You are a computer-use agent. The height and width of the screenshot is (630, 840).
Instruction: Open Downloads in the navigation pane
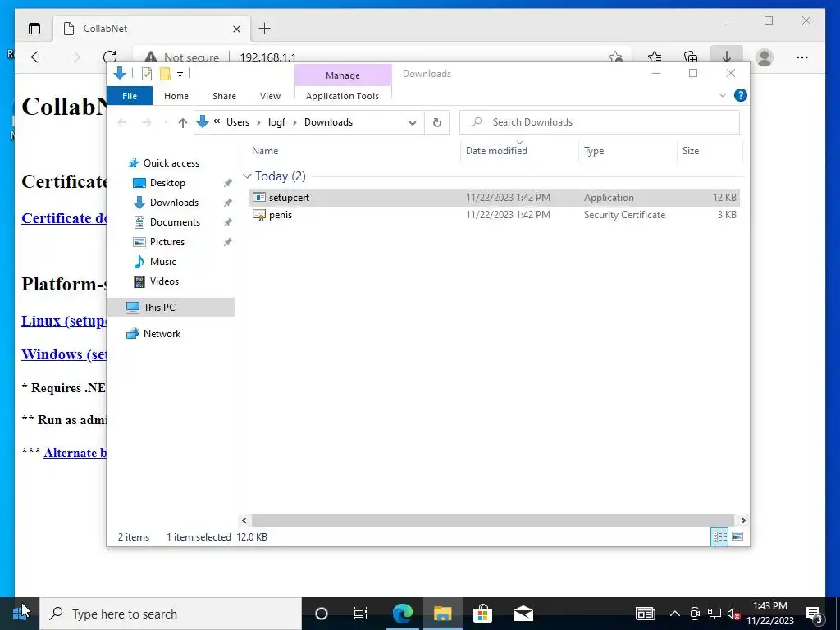click(174, 203)
